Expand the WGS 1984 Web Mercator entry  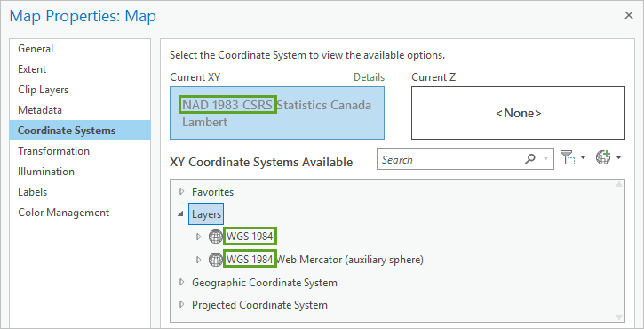tap(199, 260)
